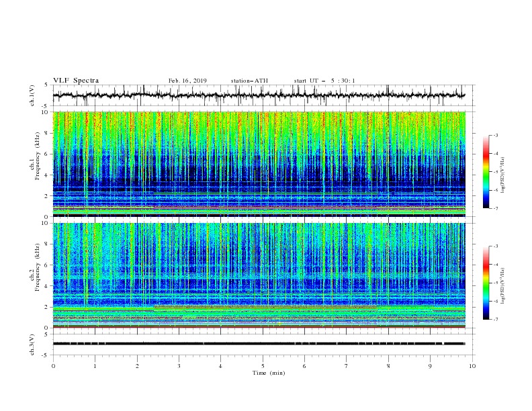Click the ch.2 'Frequency (kHz)' axis label

coord(37,267)
